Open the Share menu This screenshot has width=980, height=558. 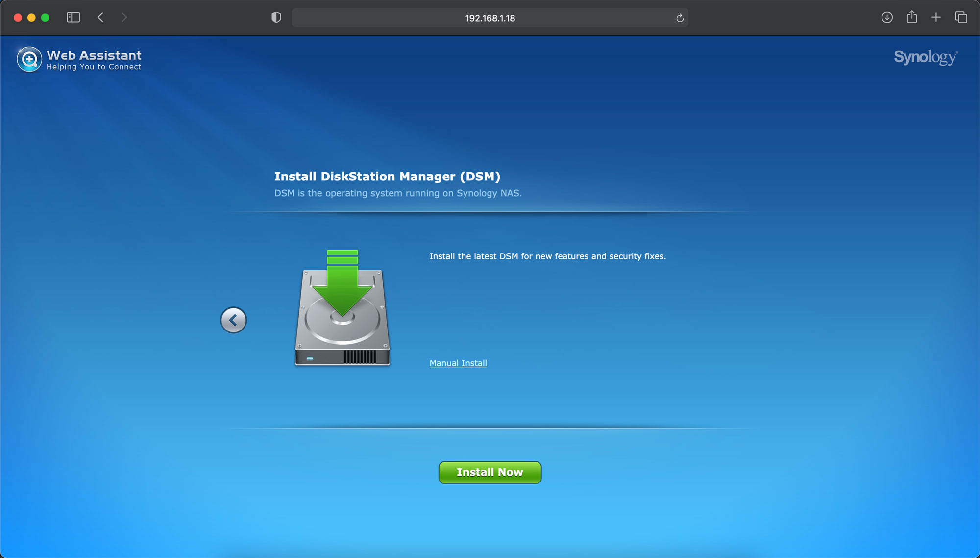(912, 17)
